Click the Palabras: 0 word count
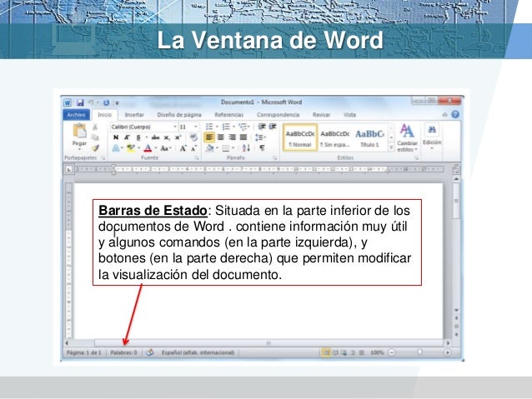Viewport: 532px width, 399px height. tap(124, 352)
